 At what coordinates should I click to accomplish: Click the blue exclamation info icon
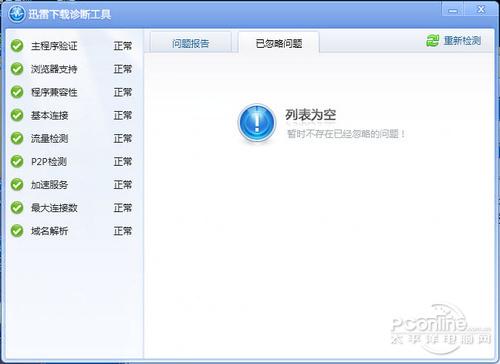(x=257, y=123)
